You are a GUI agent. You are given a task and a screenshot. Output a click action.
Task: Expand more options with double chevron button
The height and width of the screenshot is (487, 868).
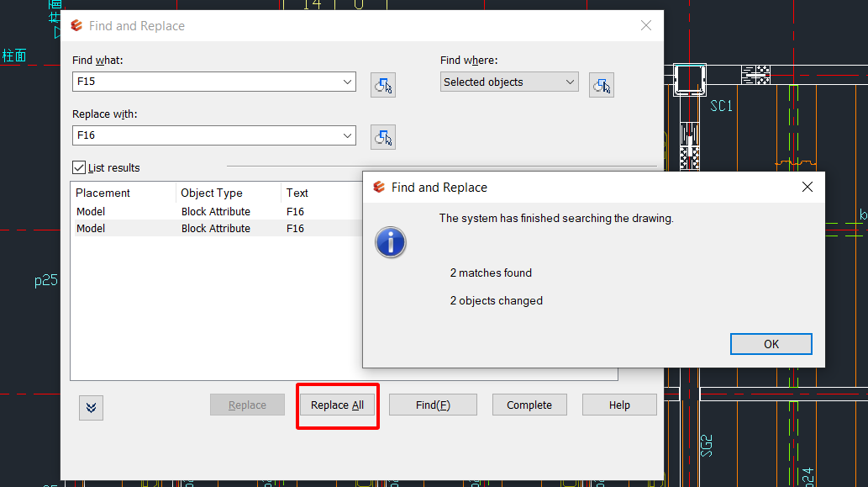pos(92,407)
